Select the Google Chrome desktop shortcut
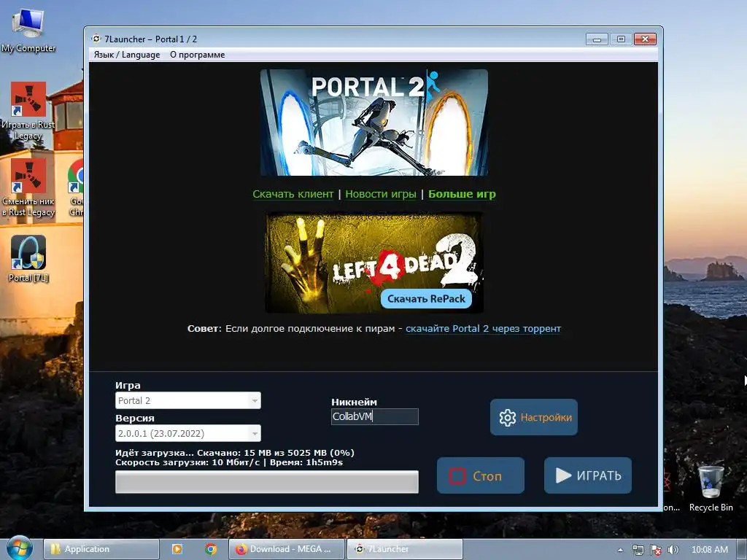Viewport: 747px width, 560px height. [76, 188]
